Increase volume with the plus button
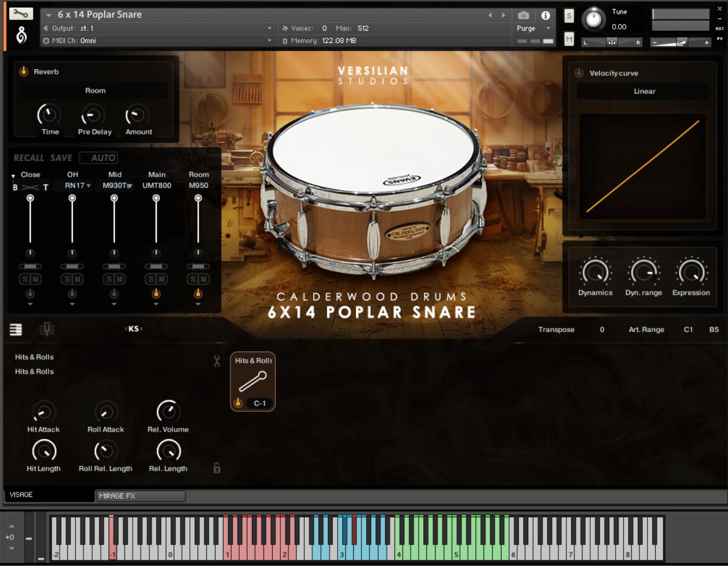The image size is (728, 566). click(707, 42)
